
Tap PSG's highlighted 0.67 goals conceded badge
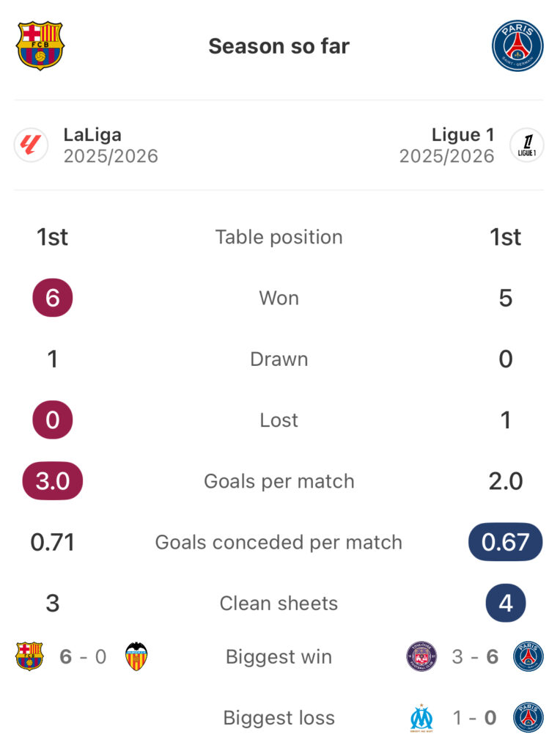coord(505,542)
